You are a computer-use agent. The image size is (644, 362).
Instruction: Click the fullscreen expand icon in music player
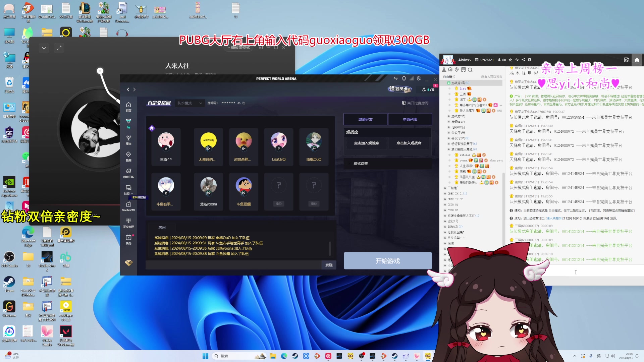coord(59,48)
